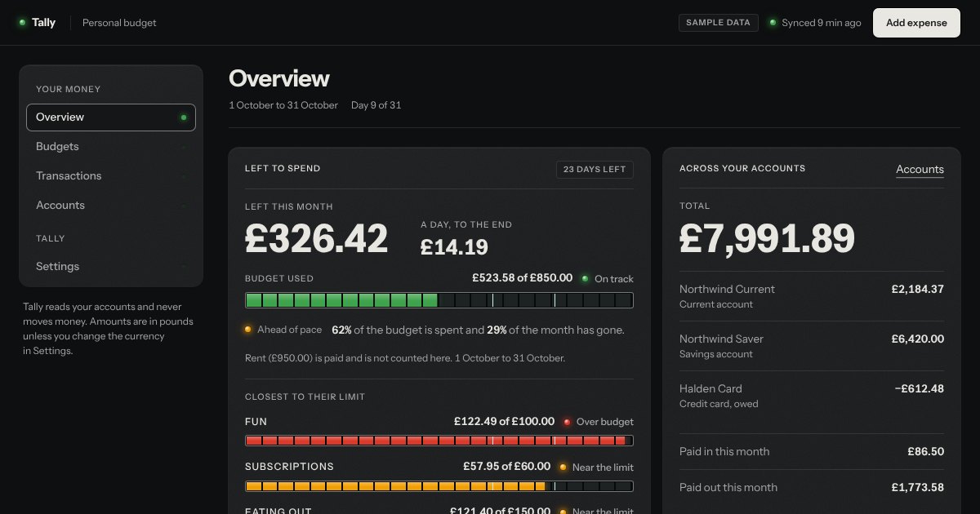Select the Northwind Current account row
Image resolution: width=980 pixels, height=514 pixels.
point(812,296)
